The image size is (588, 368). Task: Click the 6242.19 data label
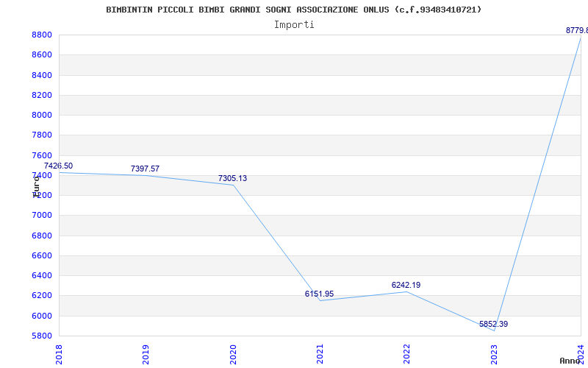coord(406,285)
